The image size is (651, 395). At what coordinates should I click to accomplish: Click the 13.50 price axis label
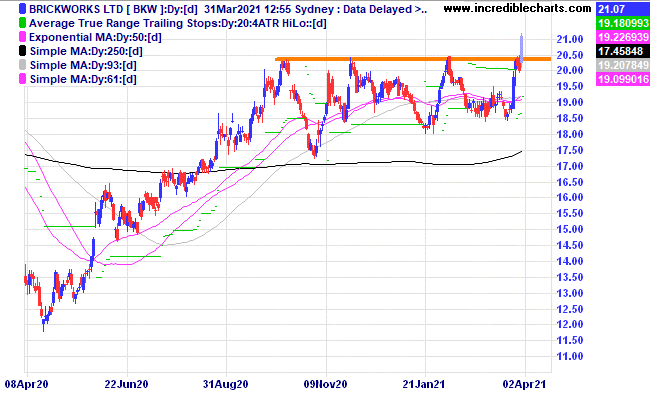pyautogui.click(x=570, y=277)
